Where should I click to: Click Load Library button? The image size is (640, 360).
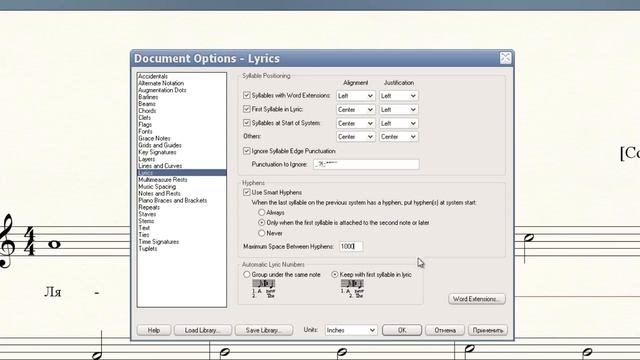203,330
